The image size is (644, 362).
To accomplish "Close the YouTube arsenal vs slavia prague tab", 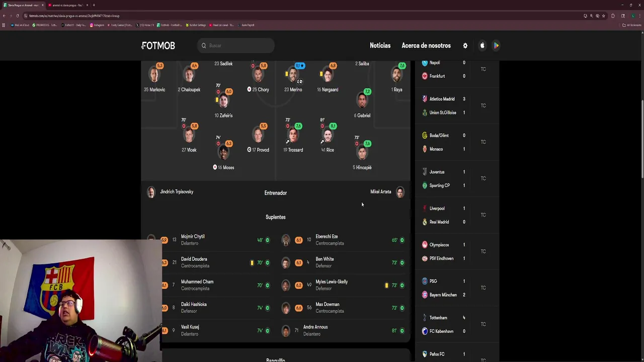I will coord(87,5).
